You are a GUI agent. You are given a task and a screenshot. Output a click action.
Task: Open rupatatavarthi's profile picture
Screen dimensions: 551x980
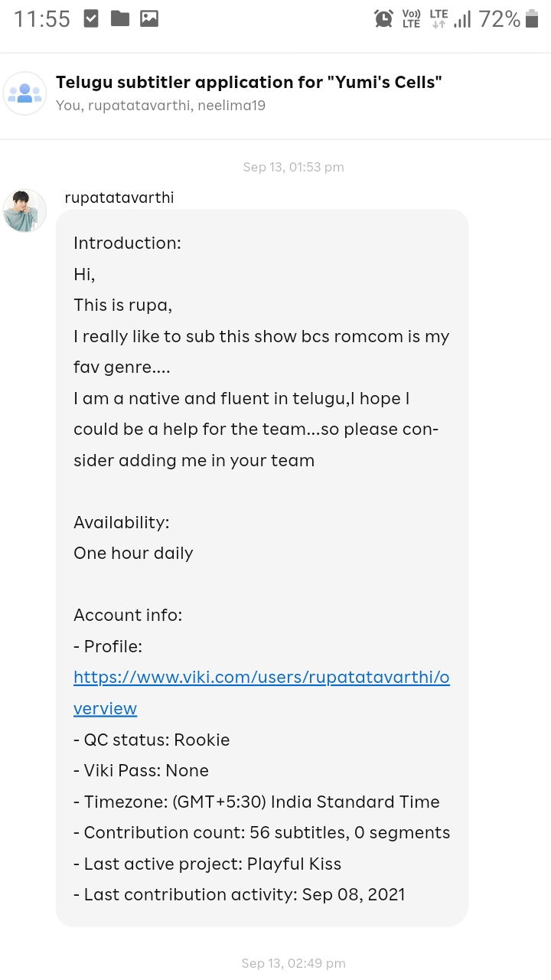click(24, 211)
